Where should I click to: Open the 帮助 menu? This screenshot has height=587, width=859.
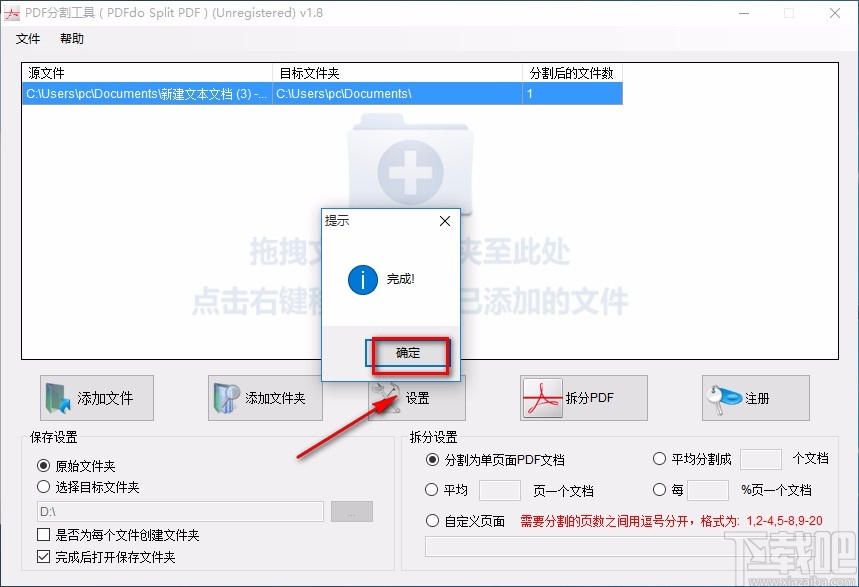[71, 39]
